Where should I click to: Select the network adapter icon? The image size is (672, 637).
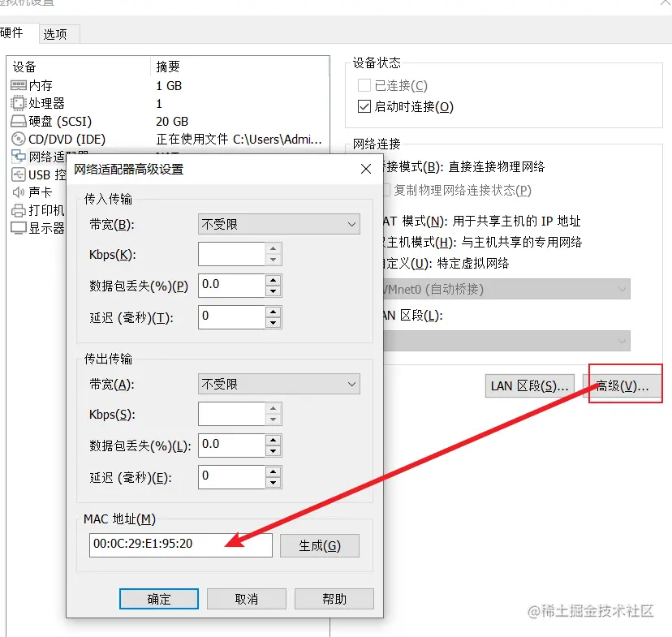pyautogui.click(x=19, y=157)
